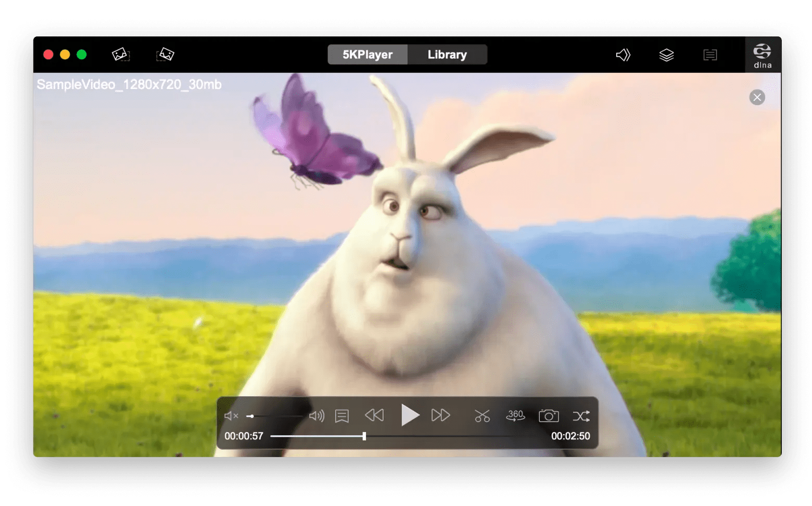Click the left rotate-image icon in toolbar
This screenshot has width=812, height=506.
120,54
